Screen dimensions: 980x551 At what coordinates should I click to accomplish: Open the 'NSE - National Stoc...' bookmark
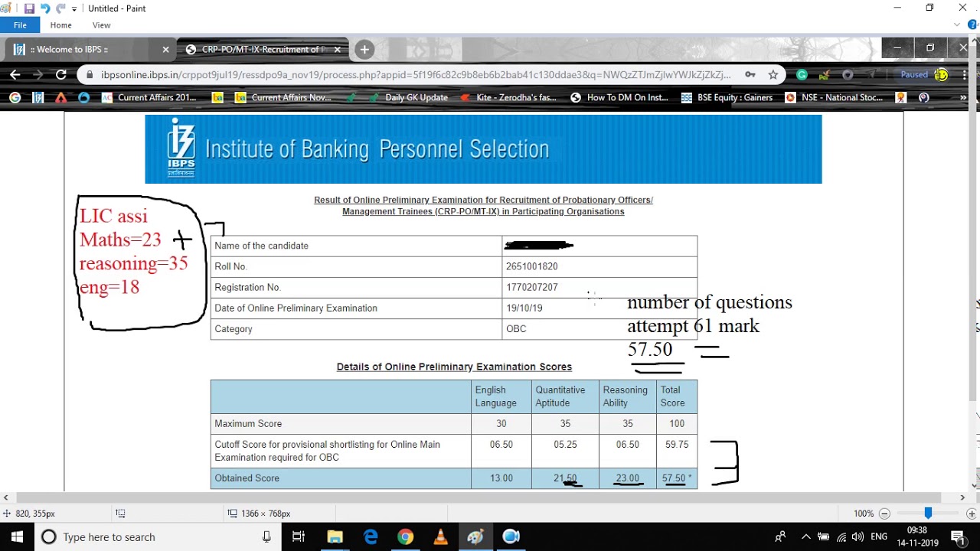tap(834, 97)
